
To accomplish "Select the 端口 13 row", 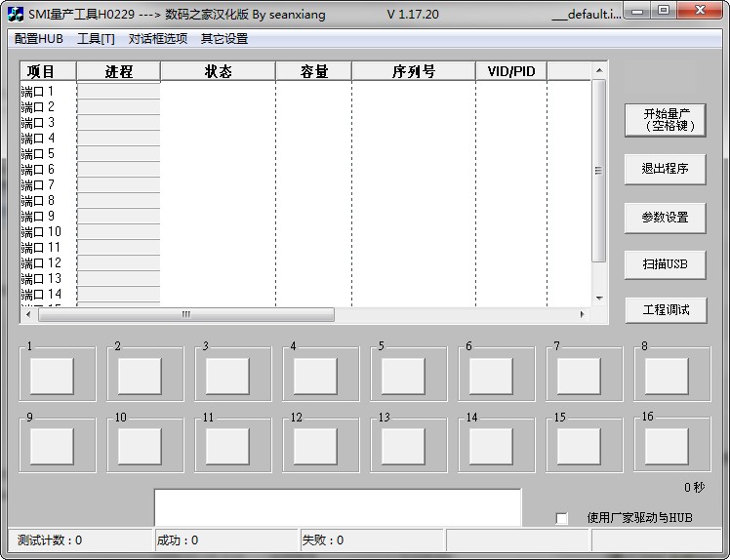I will point(305,278).
